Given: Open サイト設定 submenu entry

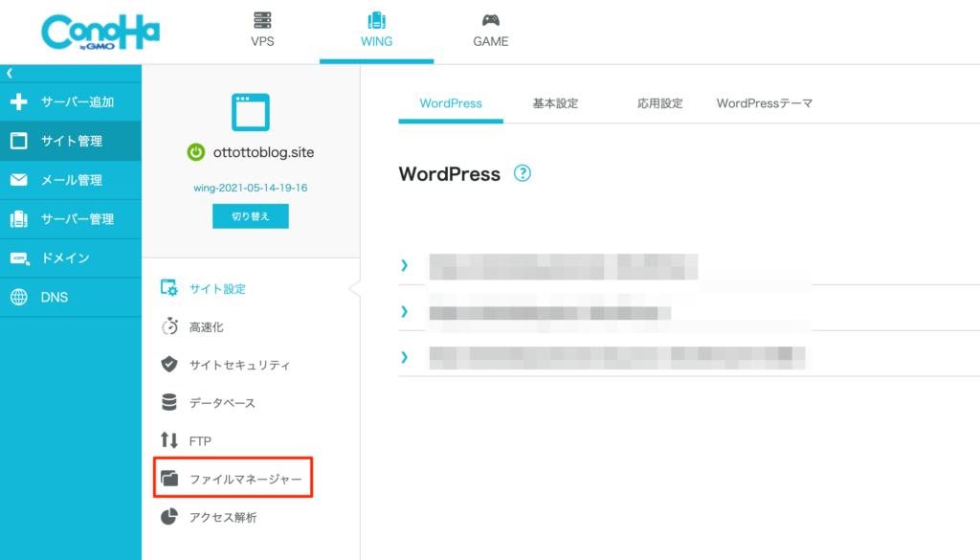Looking at the screenshot, I should (x=217, y=289).
